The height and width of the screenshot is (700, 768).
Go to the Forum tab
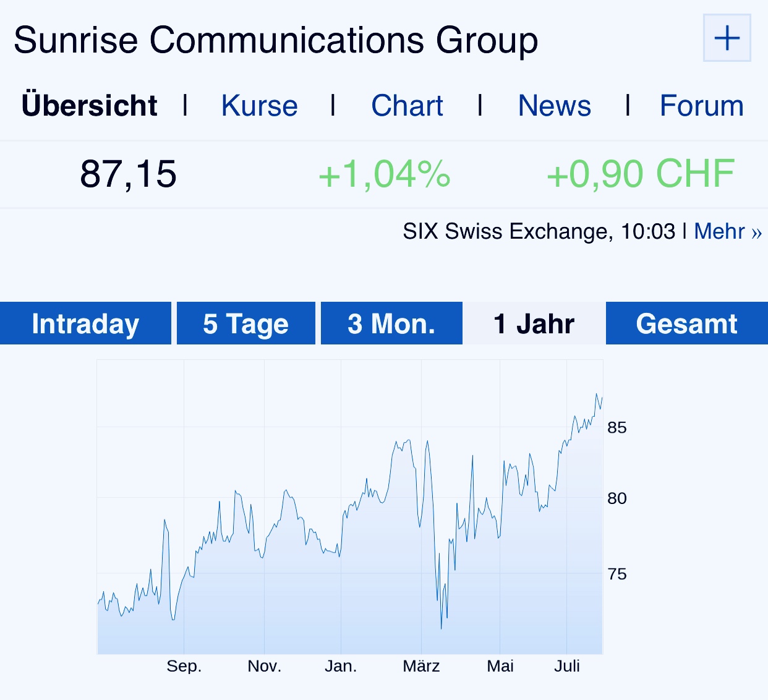click(701, 106)
